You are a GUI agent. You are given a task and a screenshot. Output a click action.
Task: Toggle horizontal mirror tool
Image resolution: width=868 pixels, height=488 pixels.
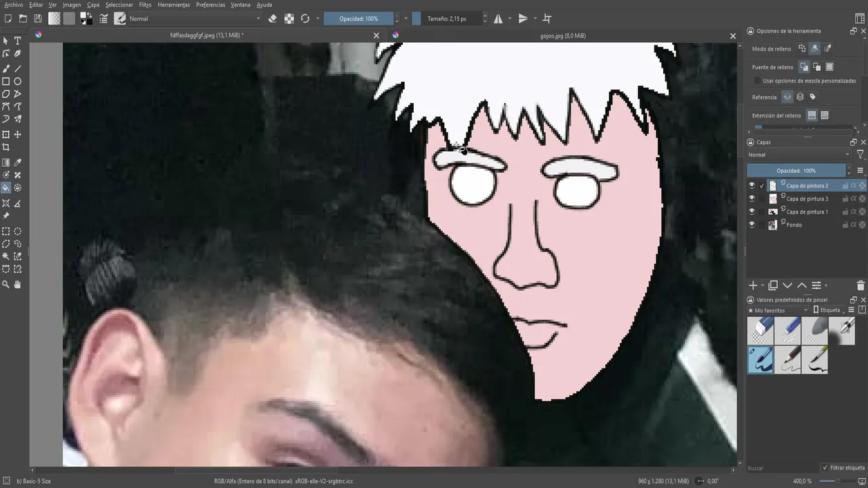coord(498,19)
